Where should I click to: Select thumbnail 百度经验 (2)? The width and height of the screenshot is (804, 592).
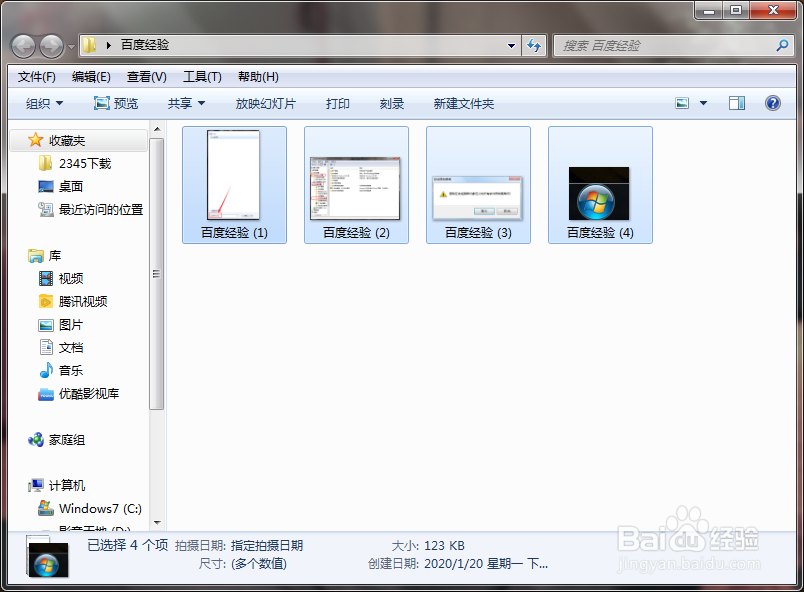click(x=356, y=185)
